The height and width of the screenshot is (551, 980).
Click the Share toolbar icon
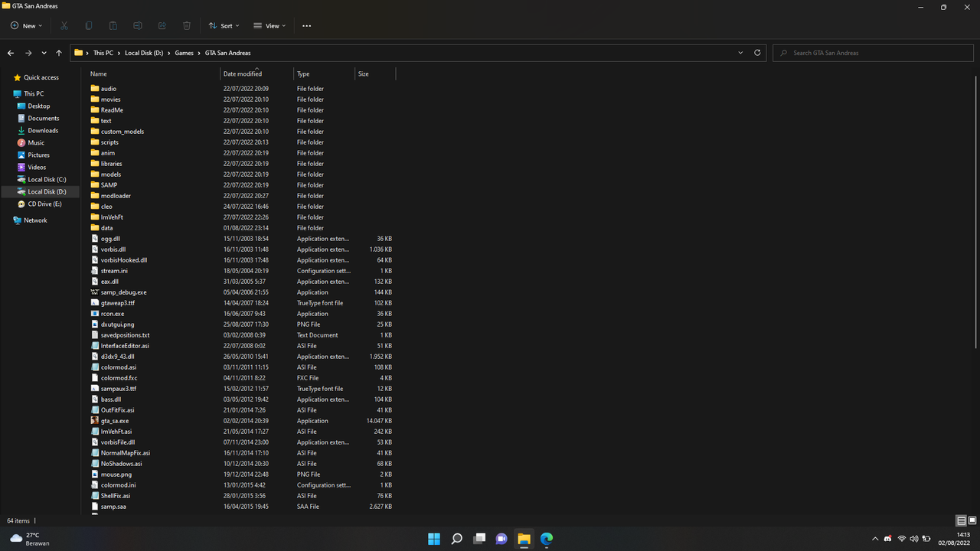point(162,26)
